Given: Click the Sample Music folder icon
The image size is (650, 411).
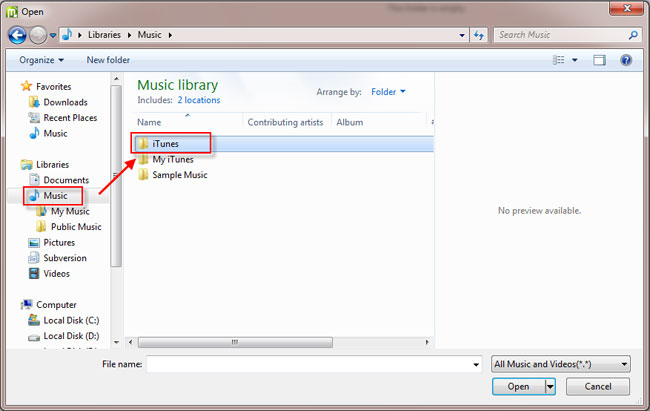Looking at the screenshot, I should pos(143,175).
